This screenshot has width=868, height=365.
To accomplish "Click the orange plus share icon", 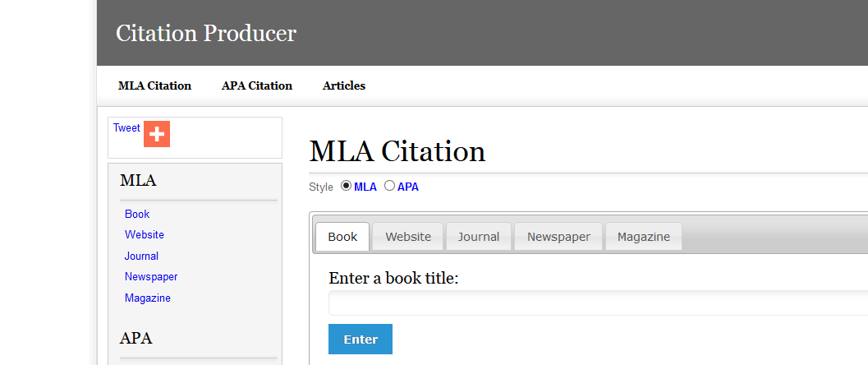I will [156, 134].
